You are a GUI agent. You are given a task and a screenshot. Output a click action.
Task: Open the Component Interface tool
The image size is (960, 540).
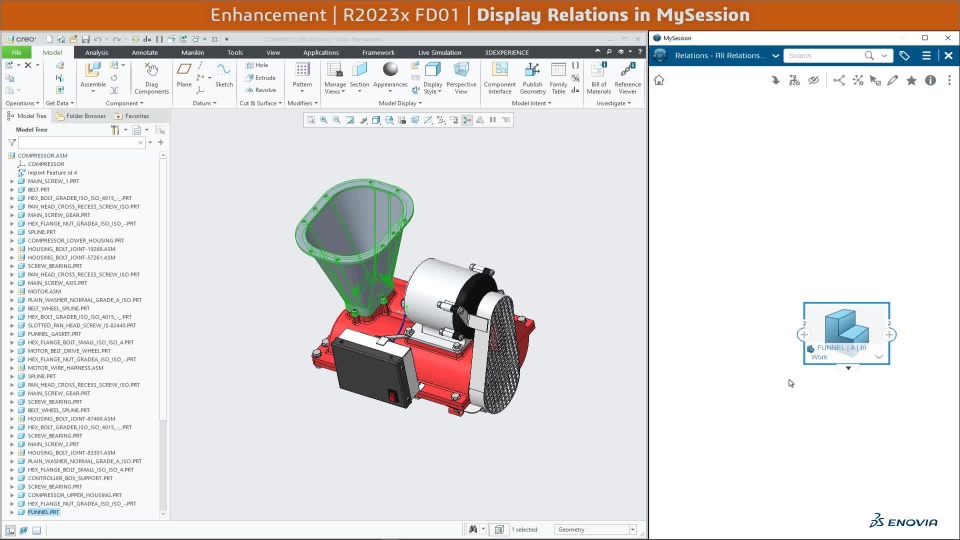[x=500, y=78]
